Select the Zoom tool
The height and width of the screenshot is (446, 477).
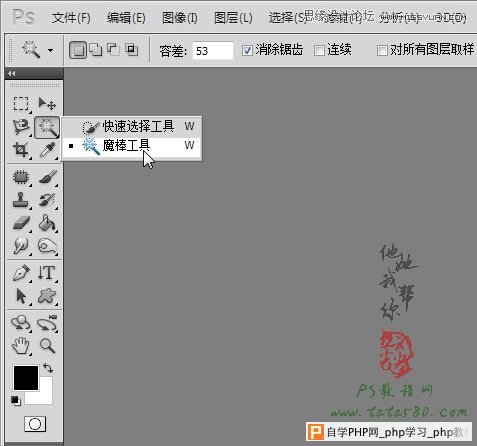[47, 346]
